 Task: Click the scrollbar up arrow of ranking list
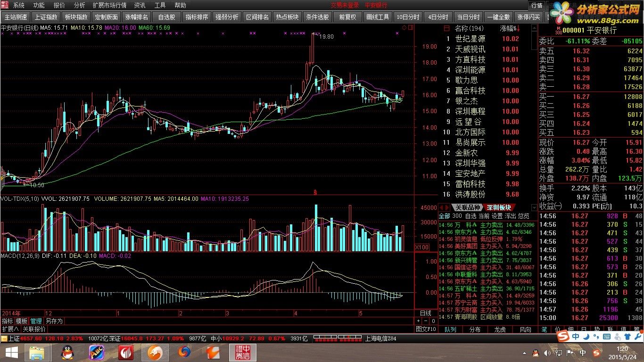click(535, 28)
